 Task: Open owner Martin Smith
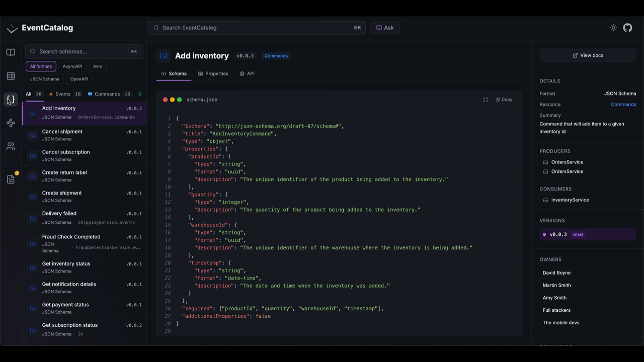556,285
